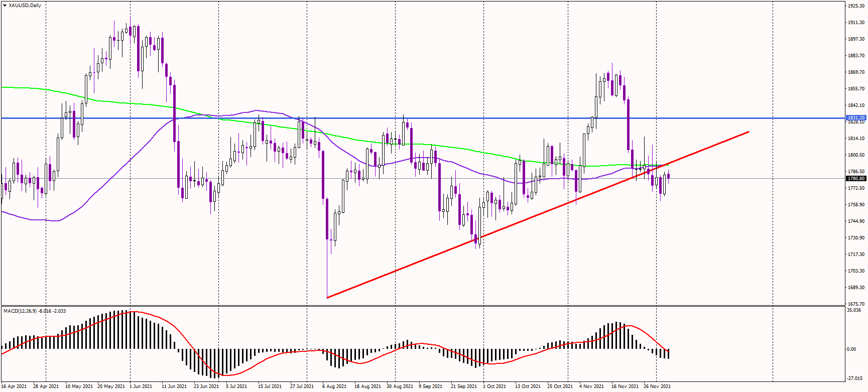868x392 pixels.
Task: Select the blue 1831.20 price level tag
Action: pos(856,118)
